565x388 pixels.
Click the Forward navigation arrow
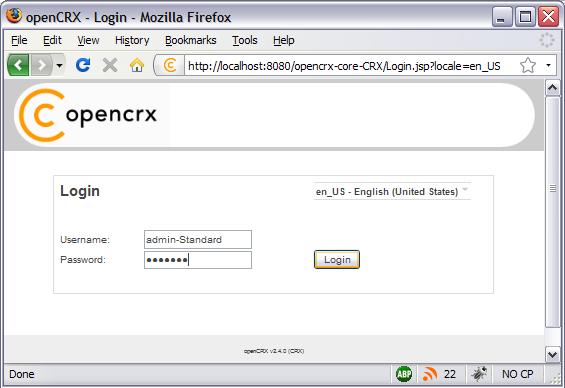click(x=41, y=65)
